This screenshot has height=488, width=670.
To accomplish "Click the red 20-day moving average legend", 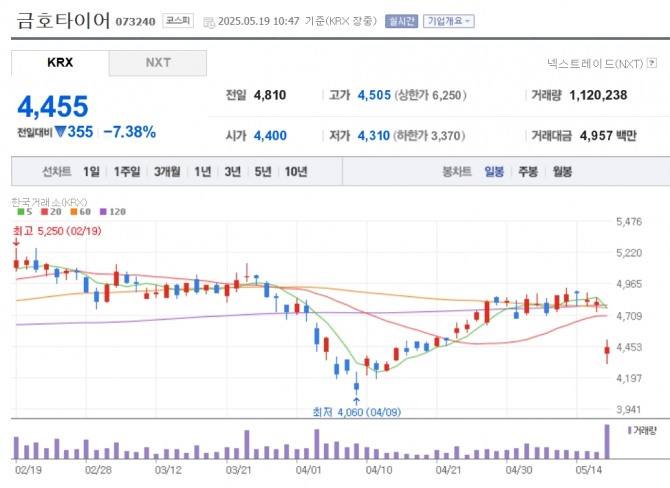I will [x=50, y=211].
